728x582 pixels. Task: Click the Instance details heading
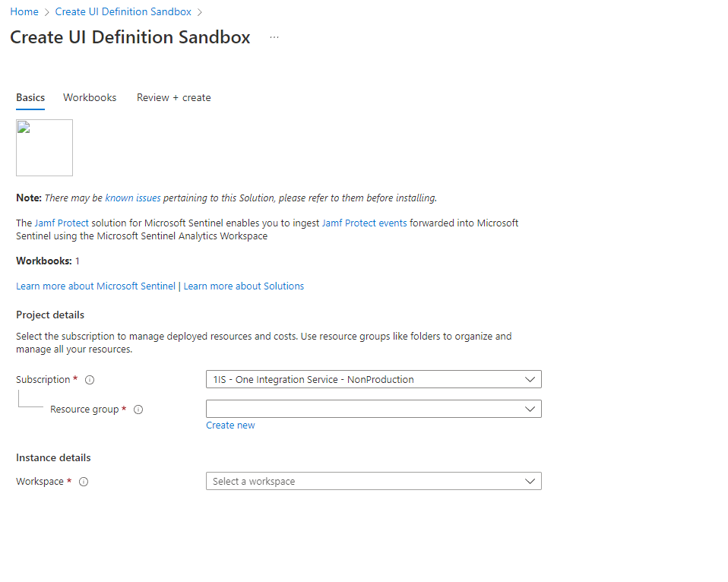53,457
